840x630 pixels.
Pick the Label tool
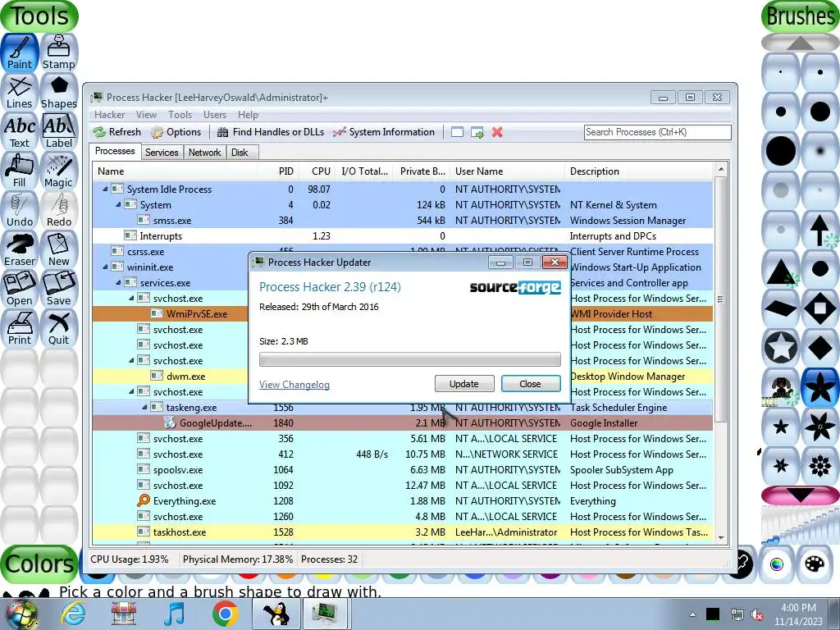pyautogui.click(x=59, y=131)
